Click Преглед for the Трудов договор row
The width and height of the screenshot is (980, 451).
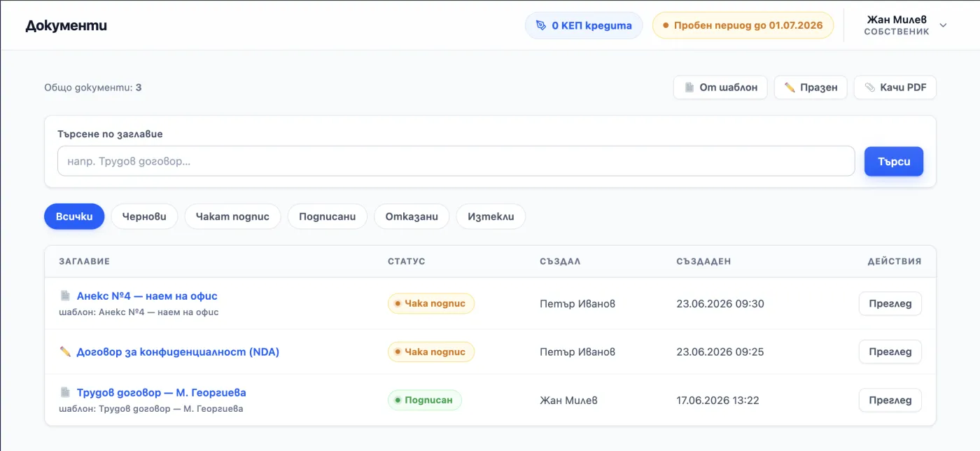[x=890, y=401]
